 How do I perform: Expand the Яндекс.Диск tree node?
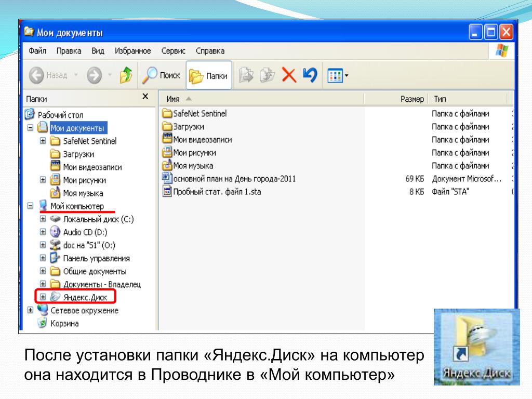point(43,297)
